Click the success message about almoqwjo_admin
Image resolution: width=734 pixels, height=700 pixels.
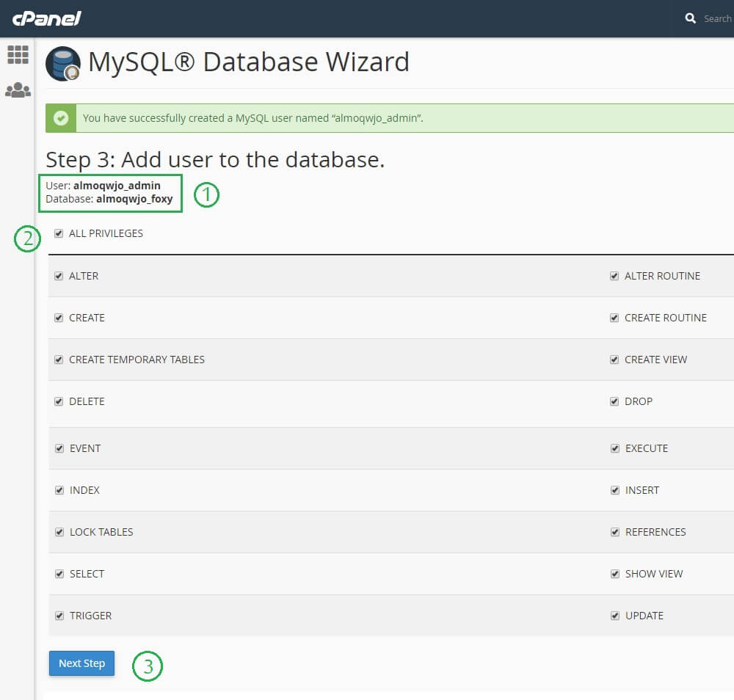[x=252, y=118]
